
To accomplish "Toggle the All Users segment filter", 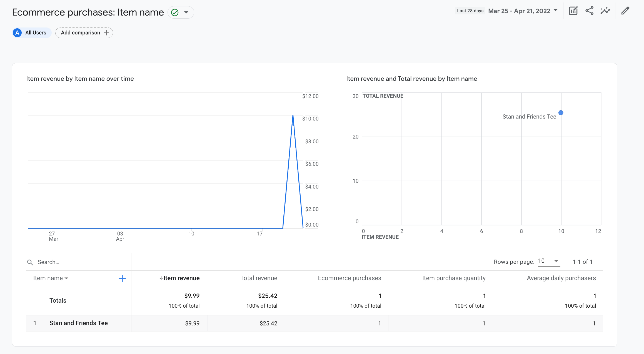I will click(31, 33).
